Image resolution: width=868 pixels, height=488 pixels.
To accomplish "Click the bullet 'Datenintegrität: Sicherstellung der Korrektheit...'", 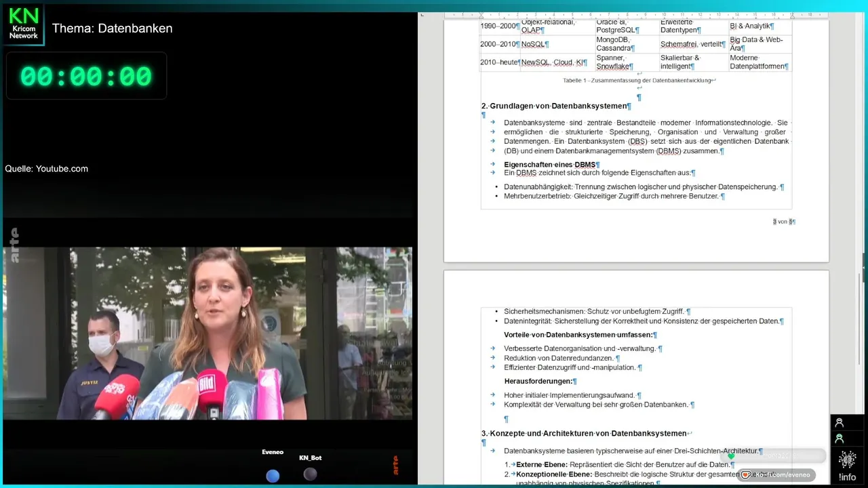I will click(644, 321).
